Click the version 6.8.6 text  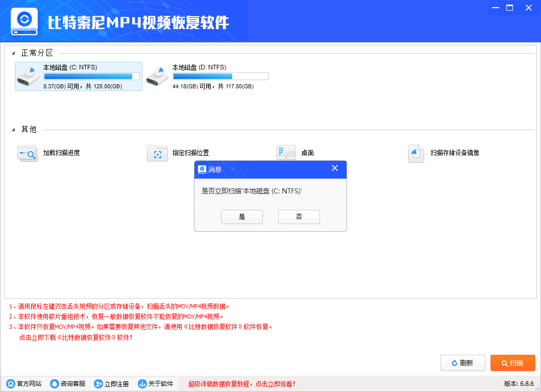click(x=519, y=384)
